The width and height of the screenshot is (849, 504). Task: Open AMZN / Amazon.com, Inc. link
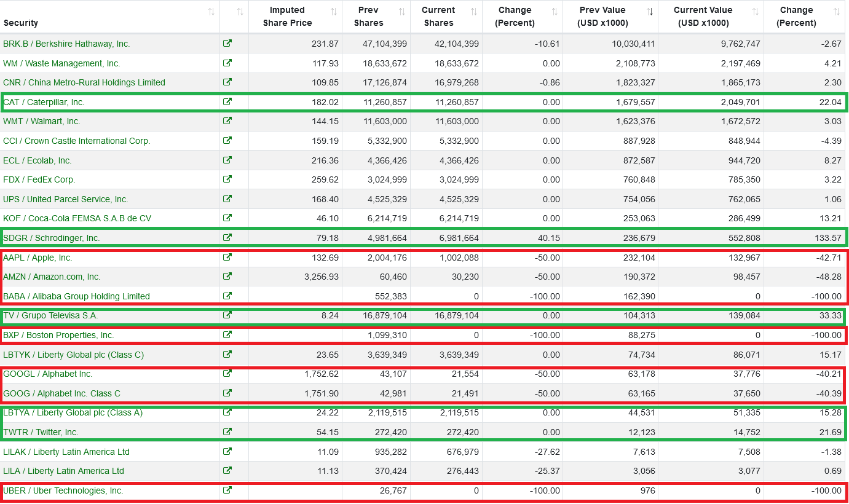(x=52, y=277)
